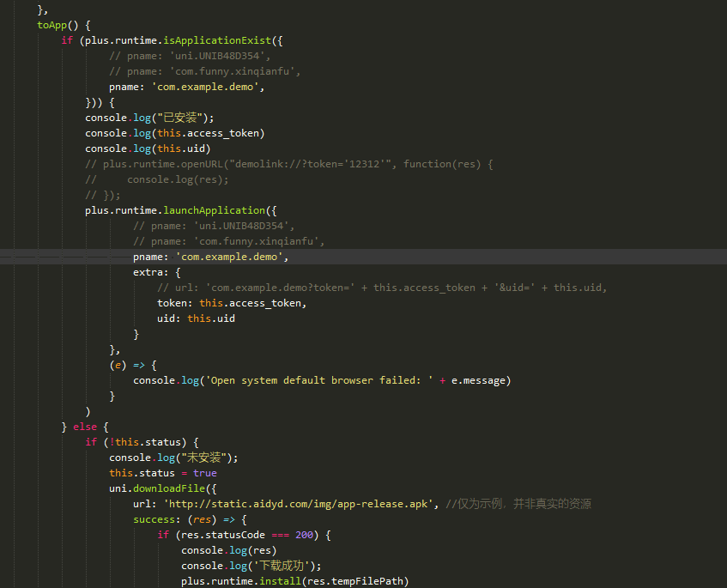This screenshot has width=727, height=588.
Task: Click console.log(this.uid) line
Action: coord(148,149)
